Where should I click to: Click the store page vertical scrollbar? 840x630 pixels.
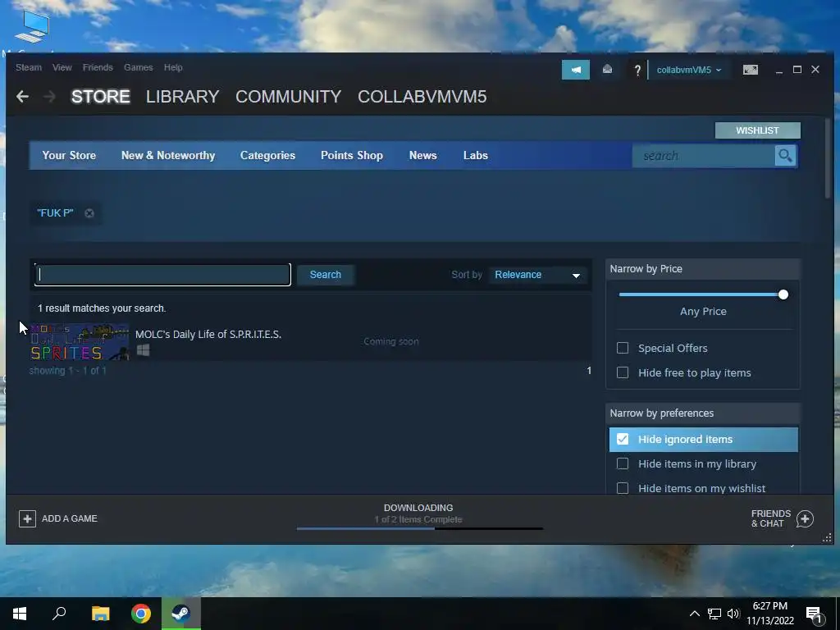tap(829, 158)
